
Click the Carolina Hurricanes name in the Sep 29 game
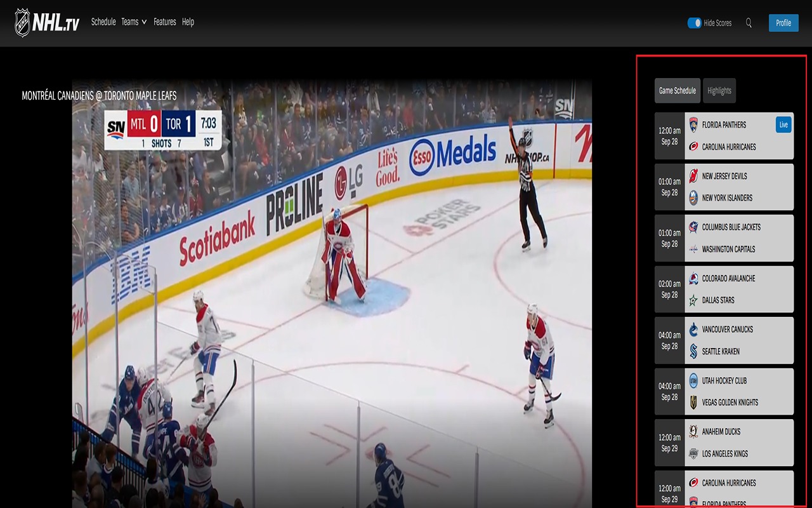729,483
